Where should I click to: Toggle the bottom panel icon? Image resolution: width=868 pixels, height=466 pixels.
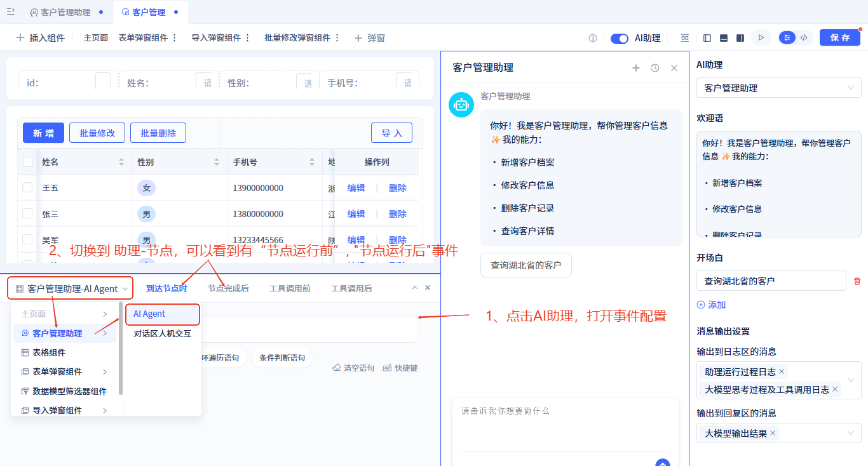pyautogui.click(x=724, y=38)
